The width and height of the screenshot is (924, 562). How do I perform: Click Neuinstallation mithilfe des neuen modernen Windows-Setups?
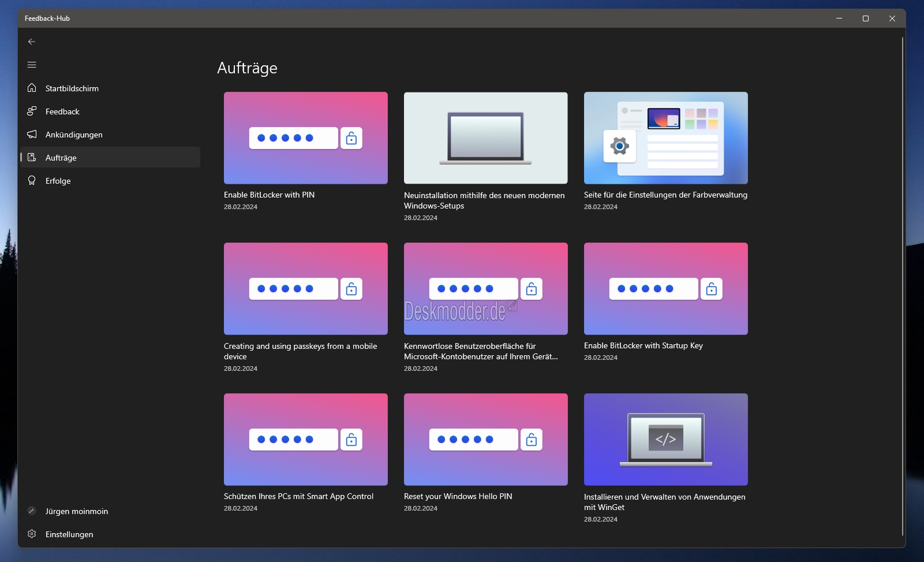[x=484, y=200]
